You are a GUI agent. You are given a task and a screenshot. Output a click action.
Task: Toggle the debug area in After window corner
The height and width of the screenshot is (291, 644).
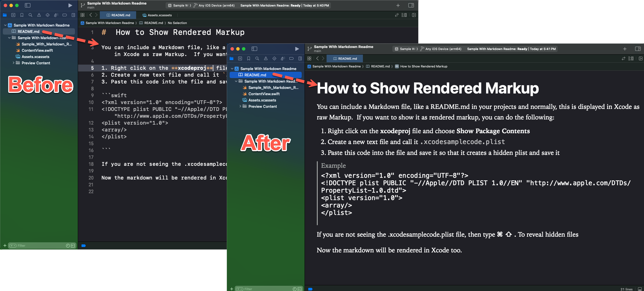point(640,289)
